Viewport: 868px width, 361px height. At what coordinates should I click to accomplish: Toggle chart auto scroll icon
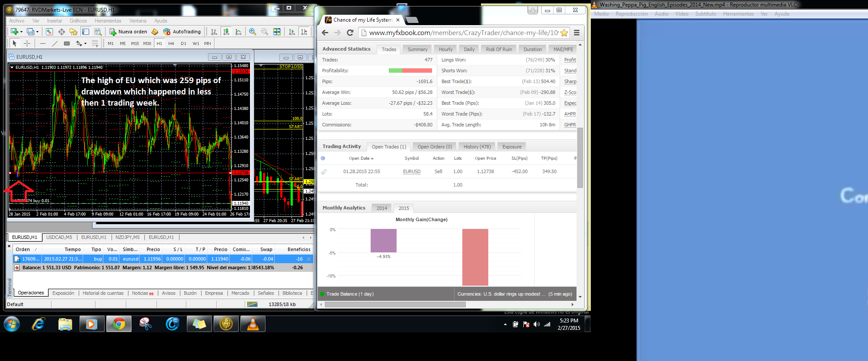tap(292, 32)
